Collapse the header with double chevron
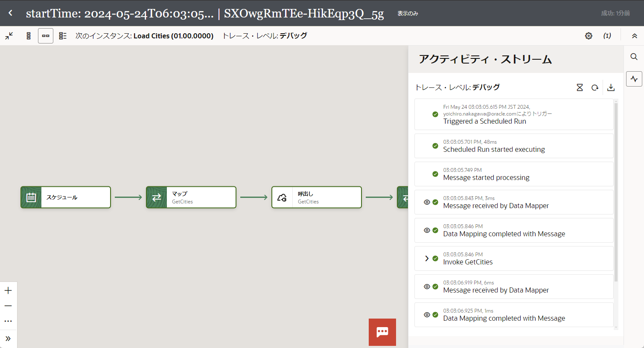This screenshot has width=644, height=348. tap(635, 36)
